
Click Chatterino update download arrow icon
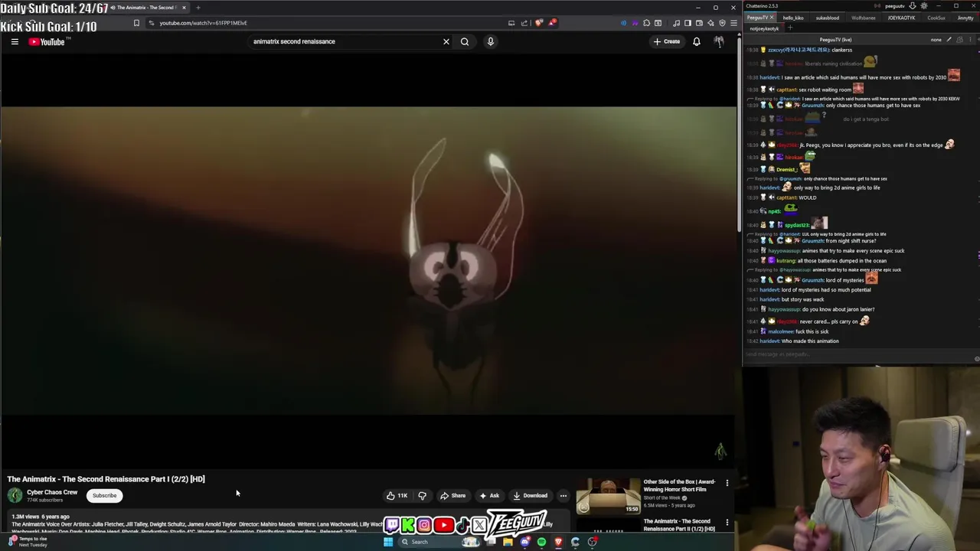912,6
